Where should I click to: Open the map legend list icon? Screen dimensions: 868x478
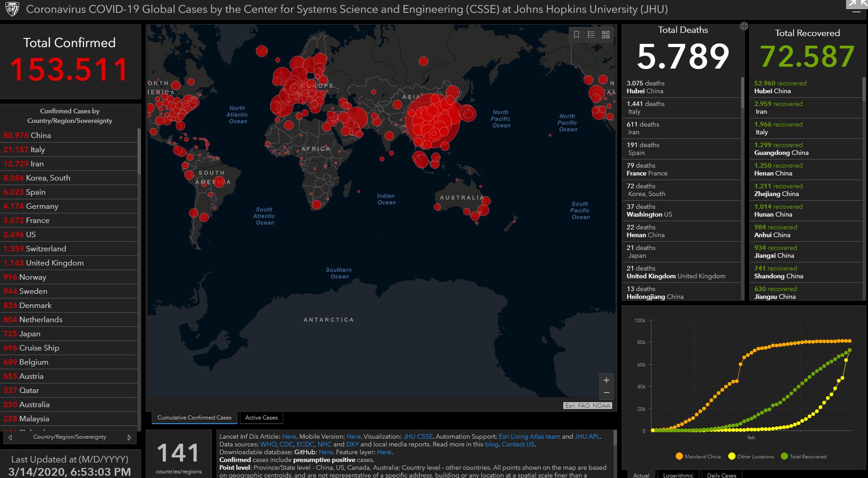(591, 35)
